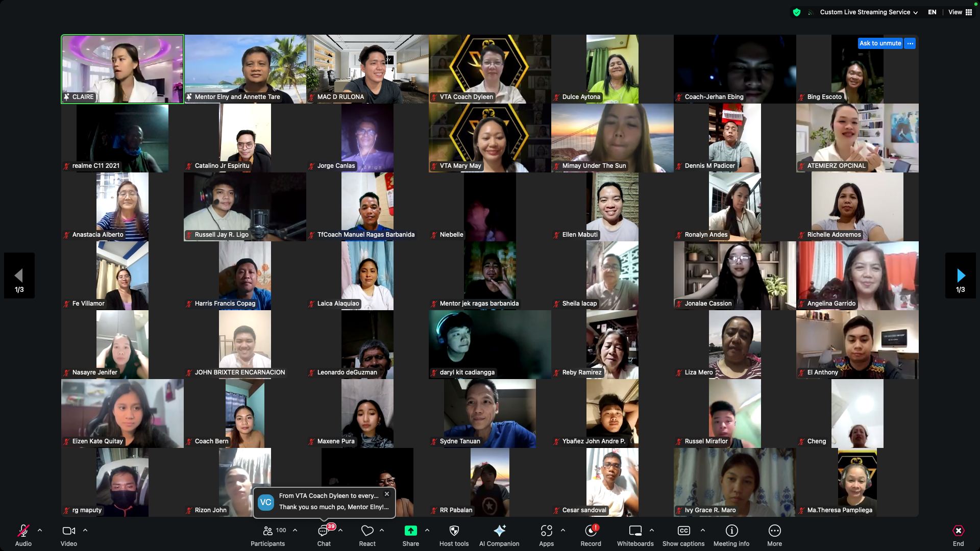
Task: Go to next gallery page arrow
Action: pyautogui.click(x=961, y=275)
